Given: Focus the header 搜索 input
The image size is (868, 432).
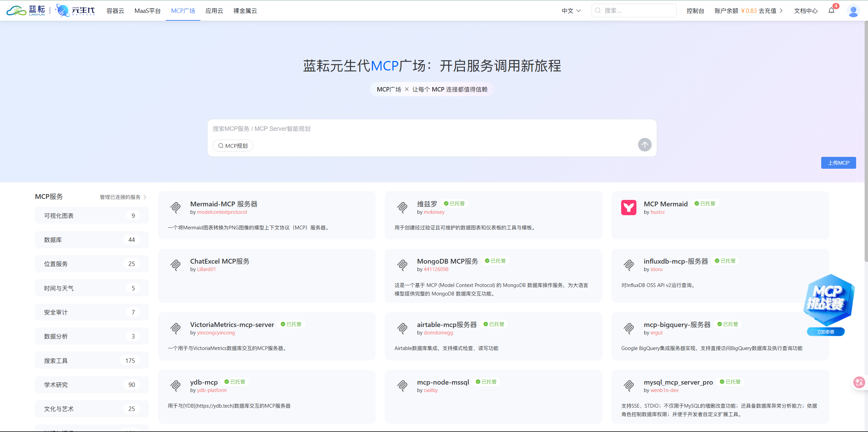Looking at the screenshot, I should [634, 11].
